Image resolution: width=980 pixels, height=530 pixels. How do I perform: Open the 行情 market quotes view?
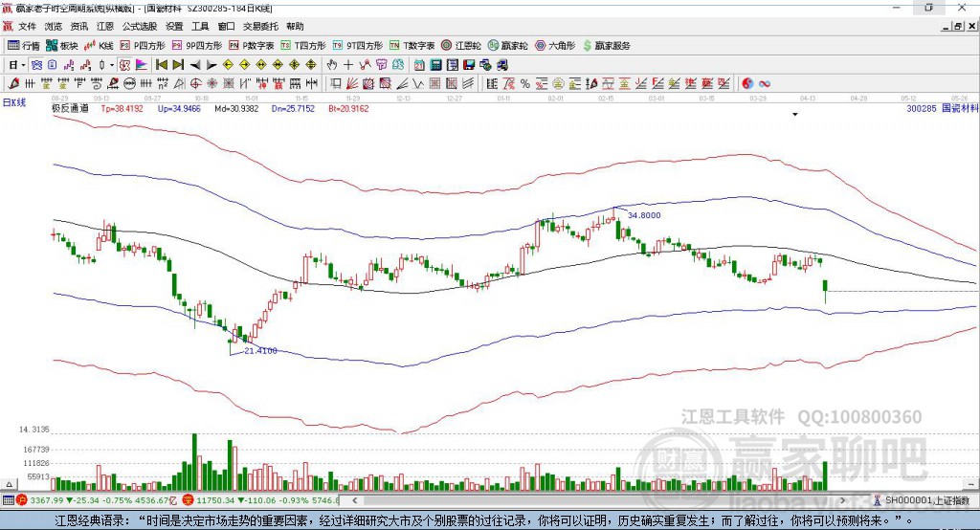(24, 46)
